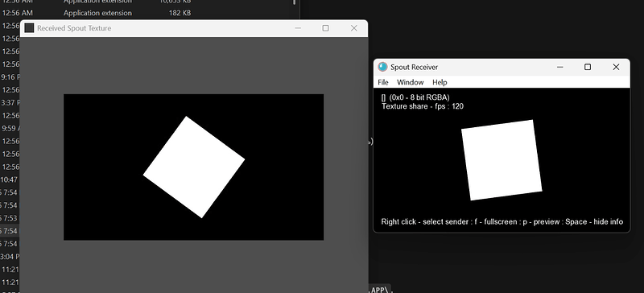The image size is (644, 293).
Task: Select the 182 KB Application extension file row
Action: [x=150, y=13]
